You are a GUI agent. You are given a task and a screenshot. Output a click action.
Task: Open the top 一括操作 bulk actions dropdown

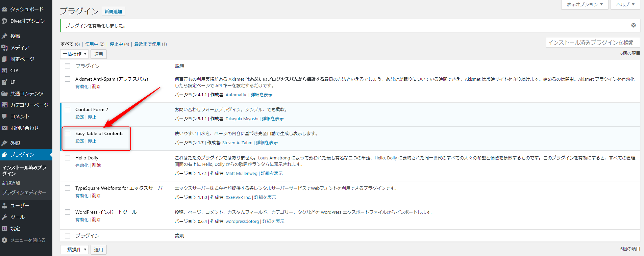pos(74,54)
